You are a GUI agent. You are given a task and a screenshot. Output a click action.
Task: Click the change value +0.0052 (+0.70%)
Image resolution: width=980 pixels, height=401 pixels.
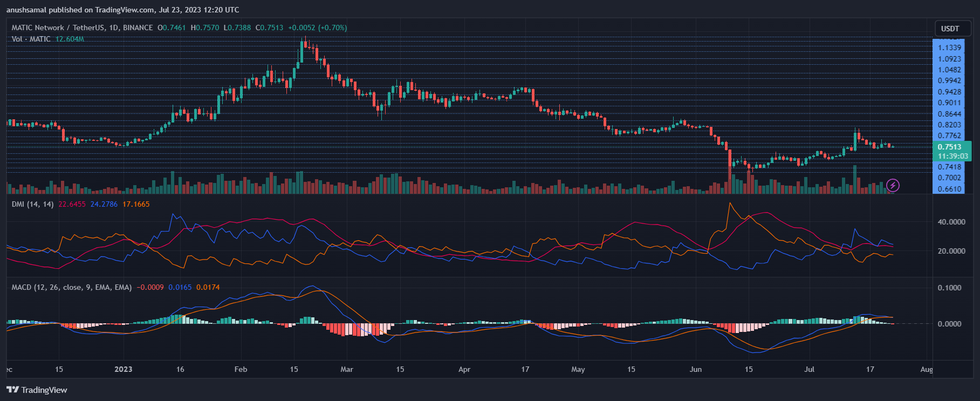click(318, 28)
